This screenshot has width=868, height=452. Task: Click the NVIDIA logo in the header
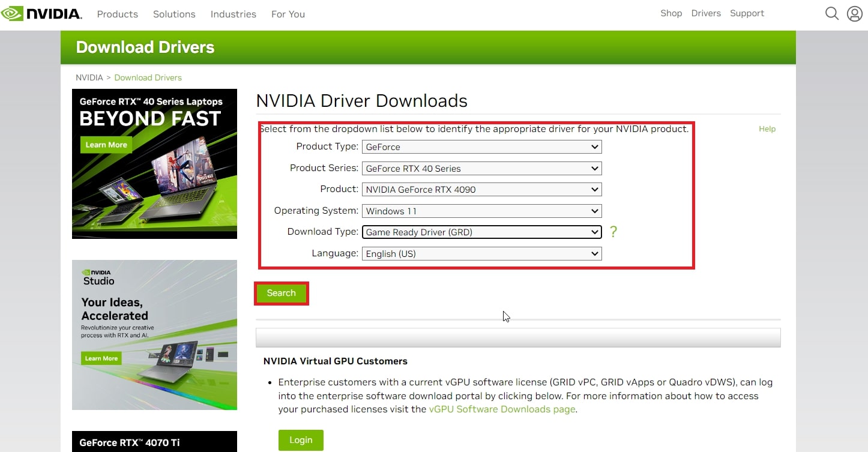pyautogui.click(x=42, y=13)
